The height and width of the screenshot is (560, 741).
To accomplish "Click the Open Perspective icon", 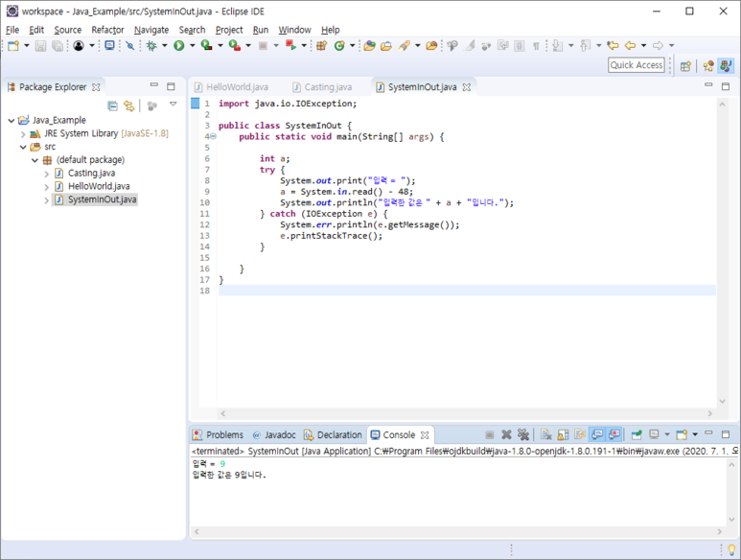I will point(685,66).
